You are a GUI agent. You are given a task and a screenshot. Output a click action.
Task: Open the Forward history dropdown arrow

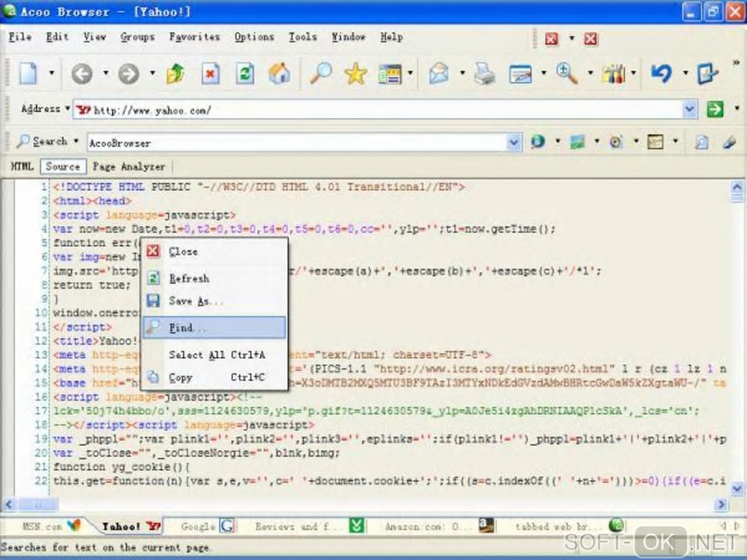[152, 73]
